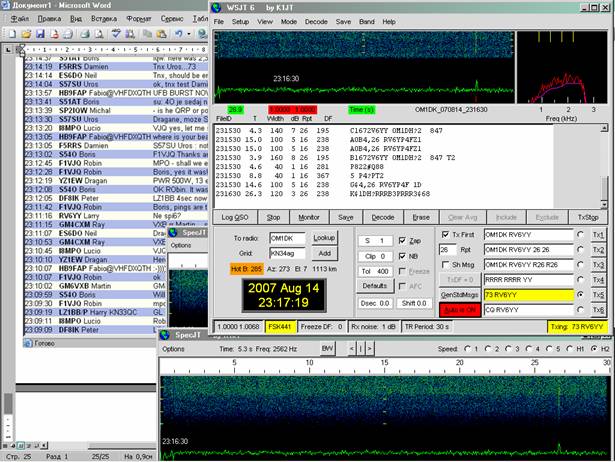Undo last action in Word toolbar
The width and height of the screenshot is (615, 462).
(179, 34)
